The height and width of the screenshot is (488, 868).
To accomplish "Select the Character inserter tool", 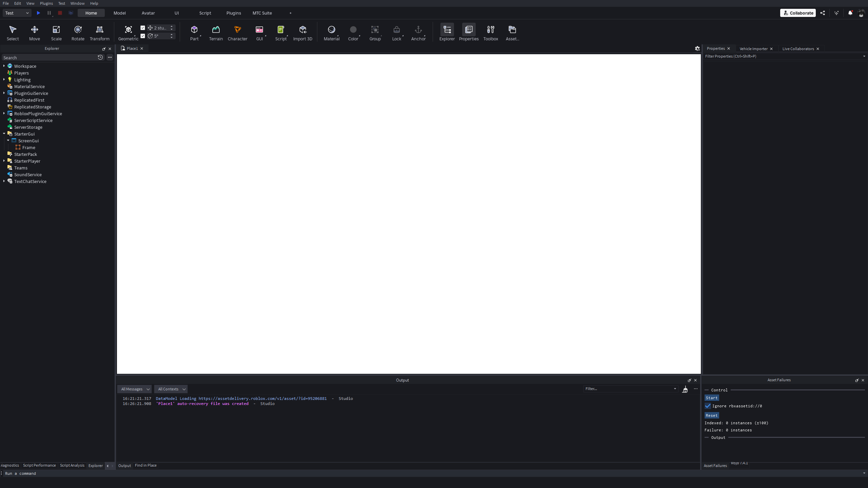I will pos(237,32).
